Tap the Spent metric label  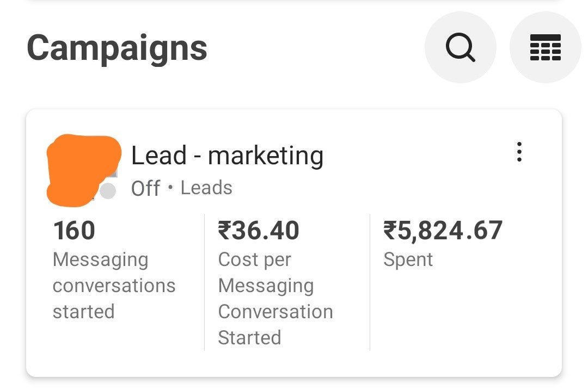408,260
